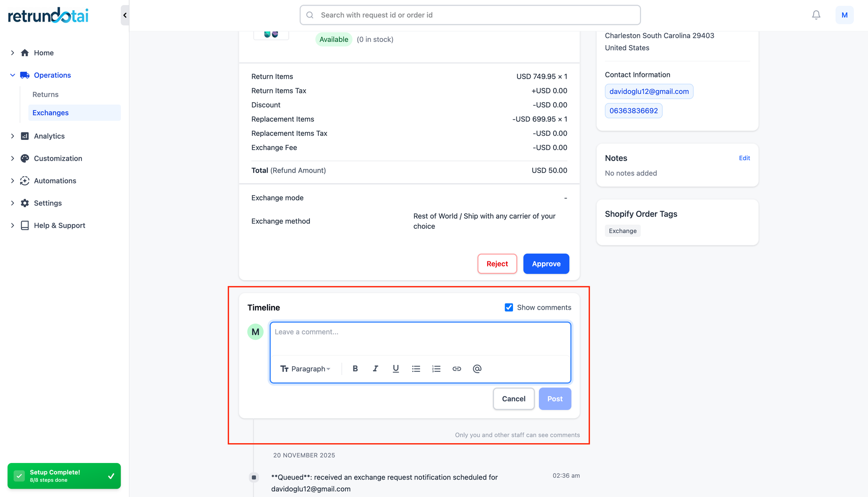Approve the exchange request

point(546,264)
